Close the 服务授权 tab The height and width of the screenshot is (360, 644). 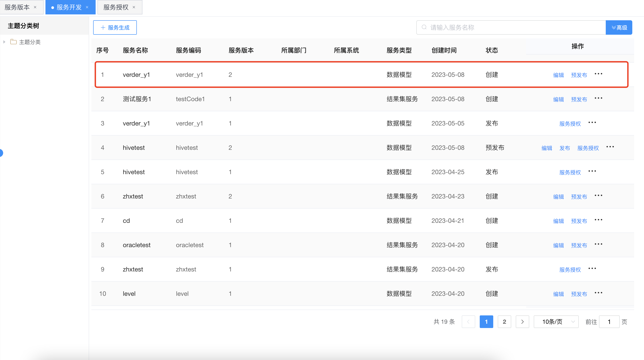pyautogui.click(x=134, y=7)
